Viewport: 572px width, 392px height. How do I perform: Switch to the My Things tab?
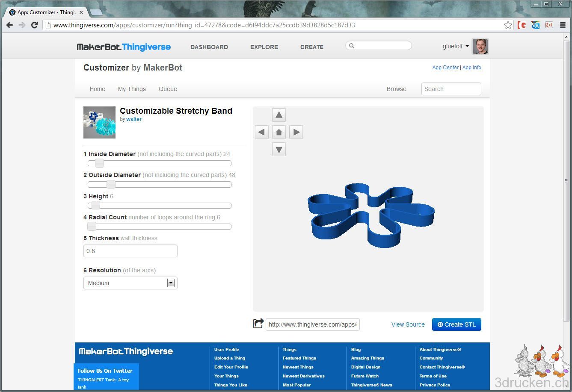click(132, 89)
